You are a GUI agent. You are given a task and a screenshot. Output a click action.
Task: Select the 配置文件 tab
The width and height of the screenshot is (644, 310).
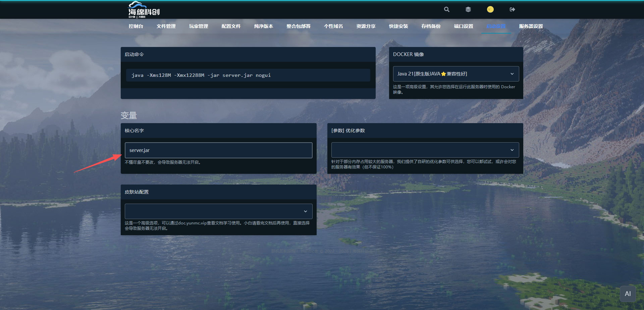pos(231,26)
